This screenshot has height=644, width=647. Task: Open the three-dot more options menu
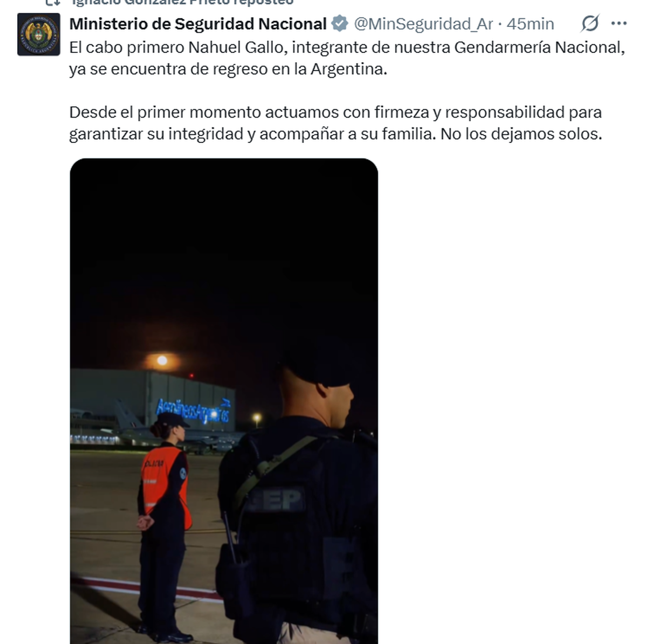619,24
